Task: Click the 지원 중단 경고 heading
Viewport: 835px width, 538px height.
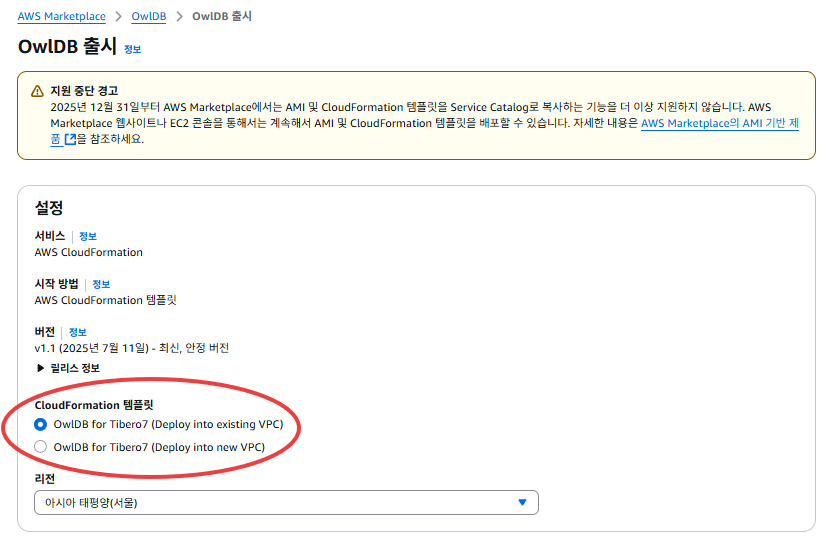Action: [x=84, y=91]
